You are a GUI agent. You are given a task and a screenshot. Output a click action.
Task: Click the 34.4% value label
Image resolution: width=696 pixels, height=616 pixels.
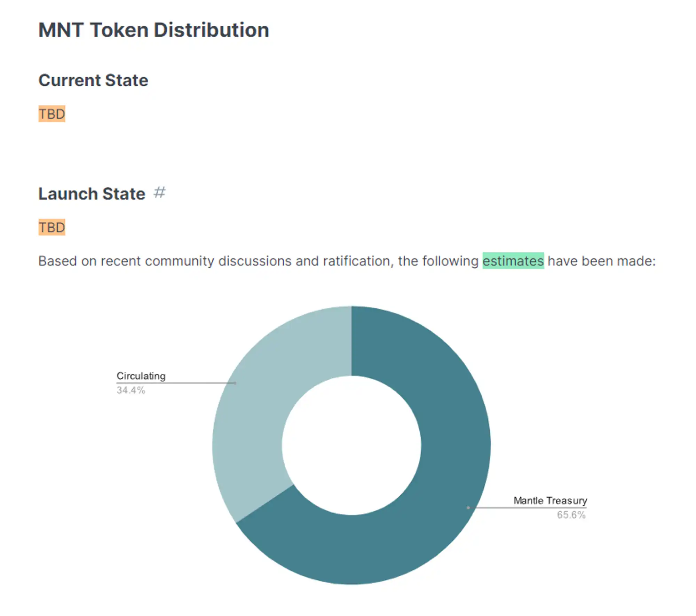pyautogui.click(x=130, y=390)
